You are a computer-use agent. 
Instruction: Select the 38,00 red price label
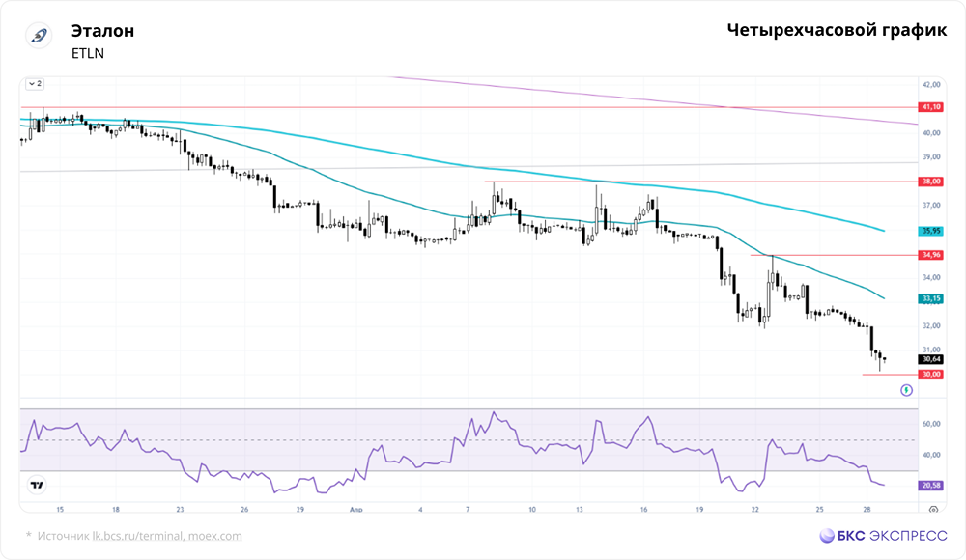[x=931, y=182]
